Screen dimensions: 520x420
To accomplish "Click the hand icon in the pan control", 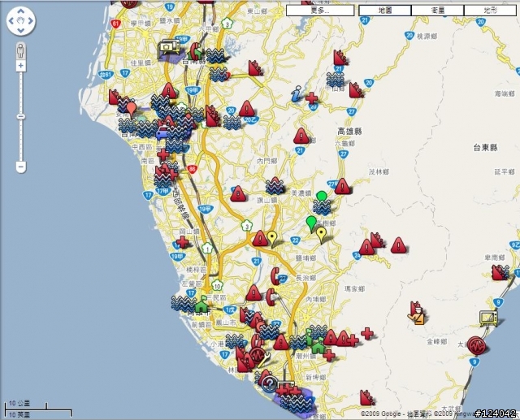I will (x=20, y=21).
